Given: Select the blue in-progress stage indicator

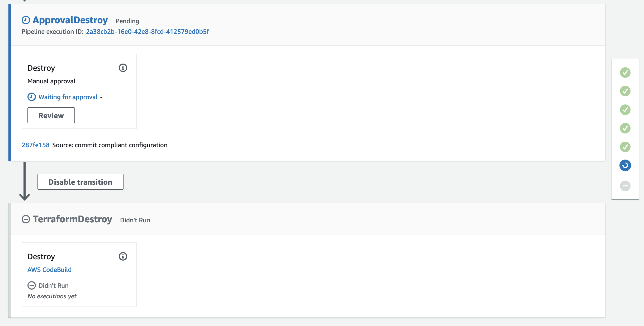Looking at the screenshot, I should (625, 165).
